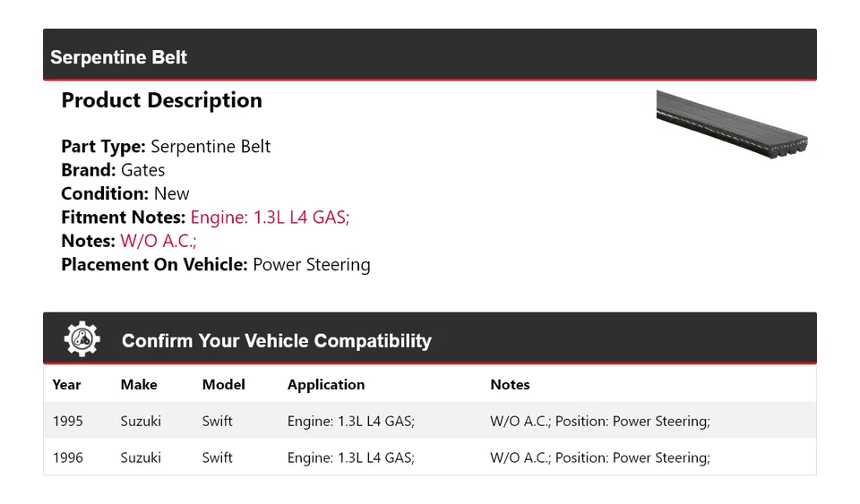The image size is (860, 504).
Task: Click the Application column header
Action: [x=326, y=385]
